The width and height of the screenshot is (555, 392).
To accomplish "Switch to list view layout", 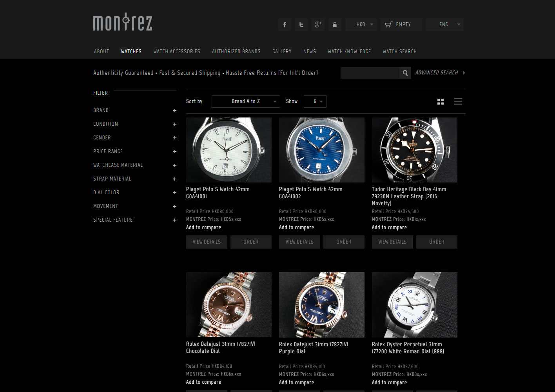I will (458, 101).
